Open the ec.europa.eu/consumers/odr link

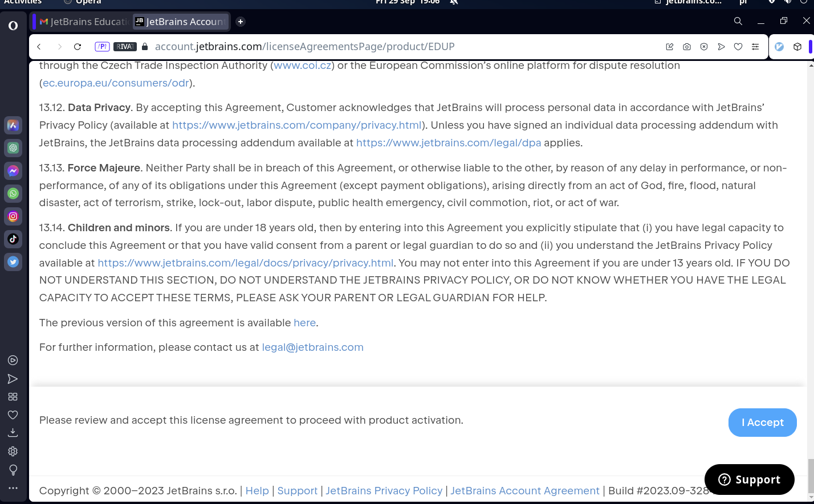pyautogui.click(x=116, y=83)
